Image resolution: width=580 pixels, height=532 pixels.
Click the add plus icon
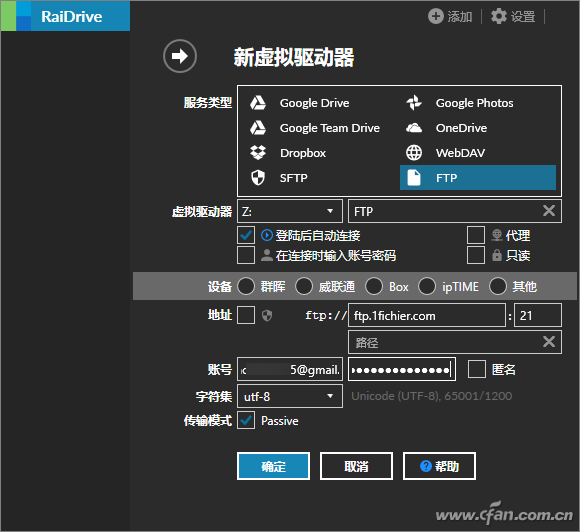tap(435, 16)
